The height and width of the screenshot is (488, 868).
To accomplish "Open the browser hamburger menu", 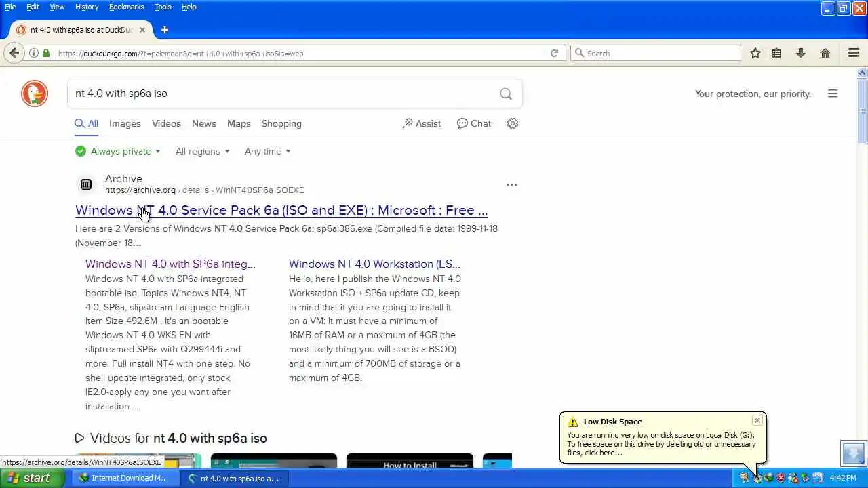I will pyautogui.click(x=854, y=53).
